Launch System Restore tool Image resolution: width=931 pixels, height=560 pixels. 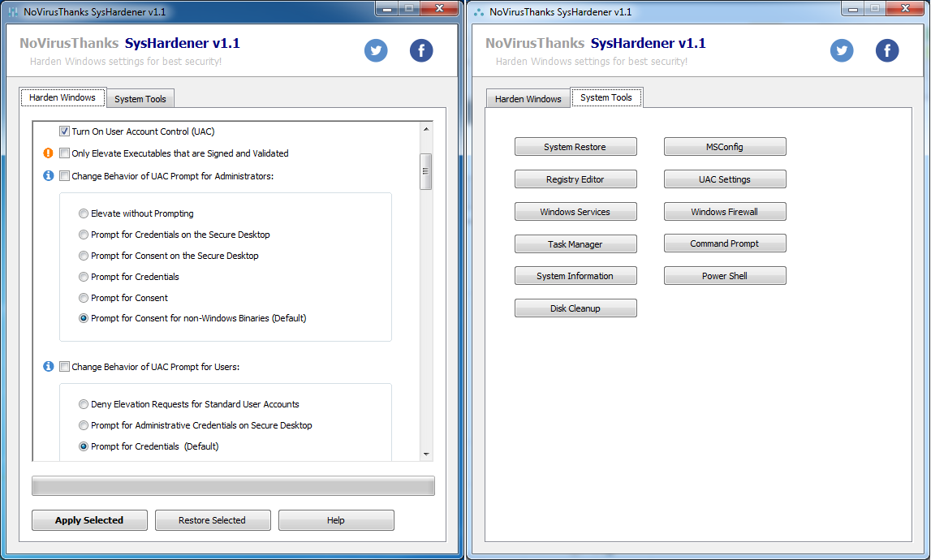tap(575, 147)
